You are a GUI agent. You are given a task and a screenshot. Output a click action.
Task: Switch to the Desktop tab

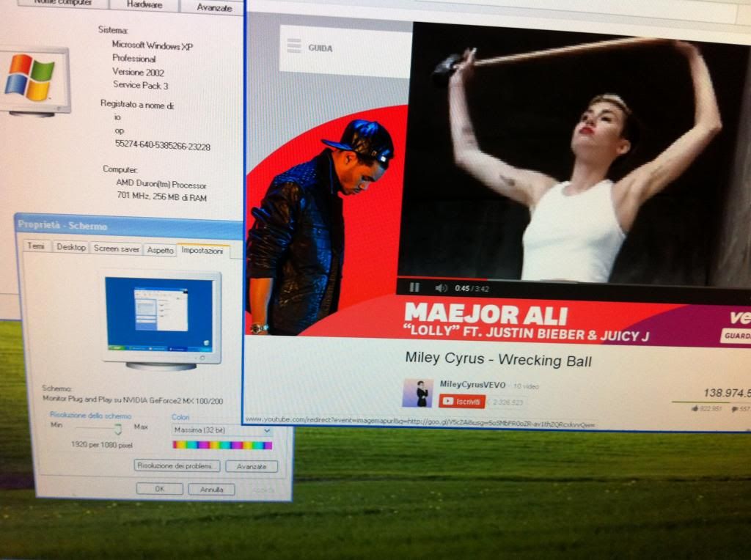(71, 247)
